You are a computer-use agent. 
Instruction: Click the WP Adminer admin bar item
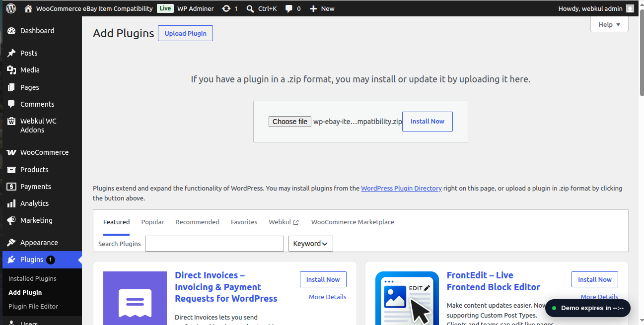[x=196, y=8]
